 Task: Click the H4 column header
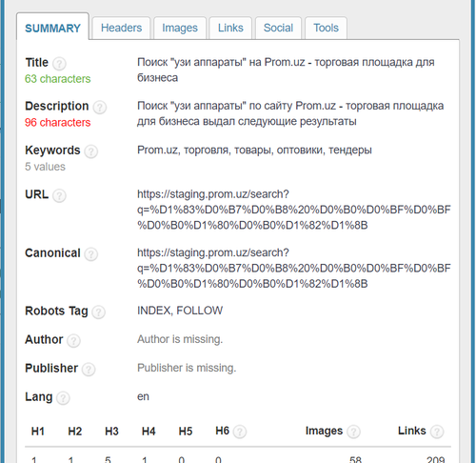click(x=149, y=432)
